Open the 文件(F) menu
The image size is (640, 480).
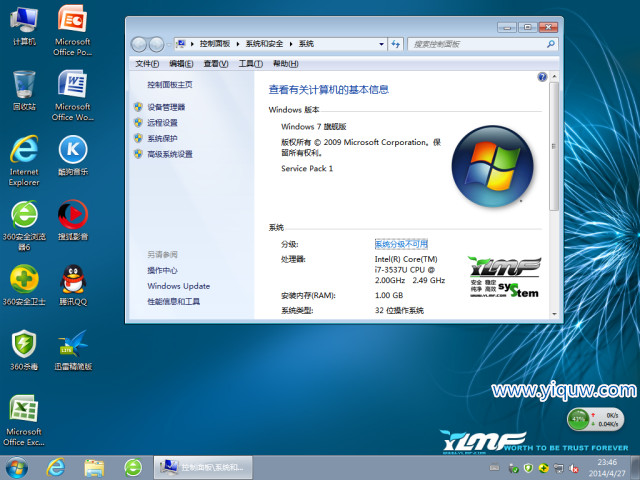click(147, 63)
